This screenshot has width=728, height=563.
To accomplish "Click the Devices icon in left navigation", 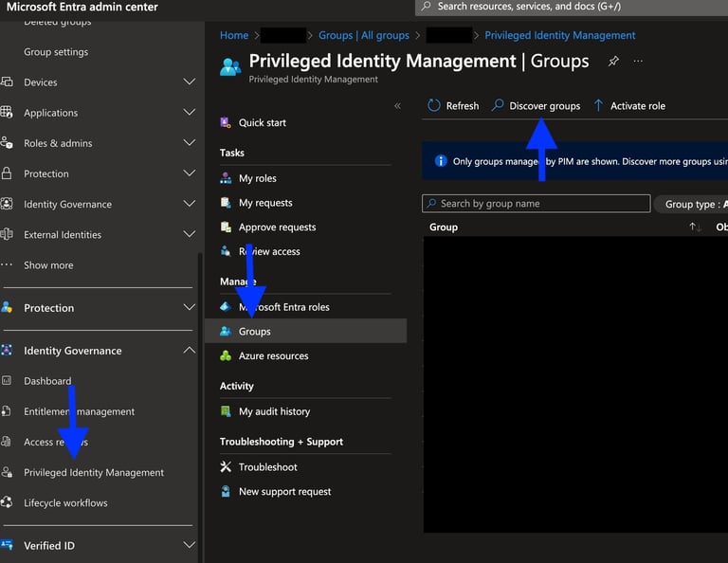I will (x=7, y=82).
